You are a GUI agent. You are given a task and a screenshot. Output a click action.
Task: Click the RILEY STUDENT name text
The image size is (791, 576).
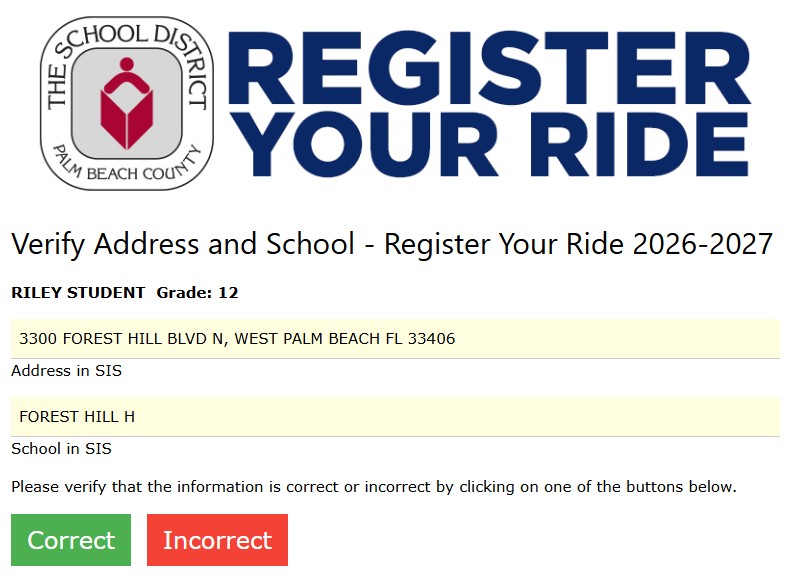pos(78,293)
